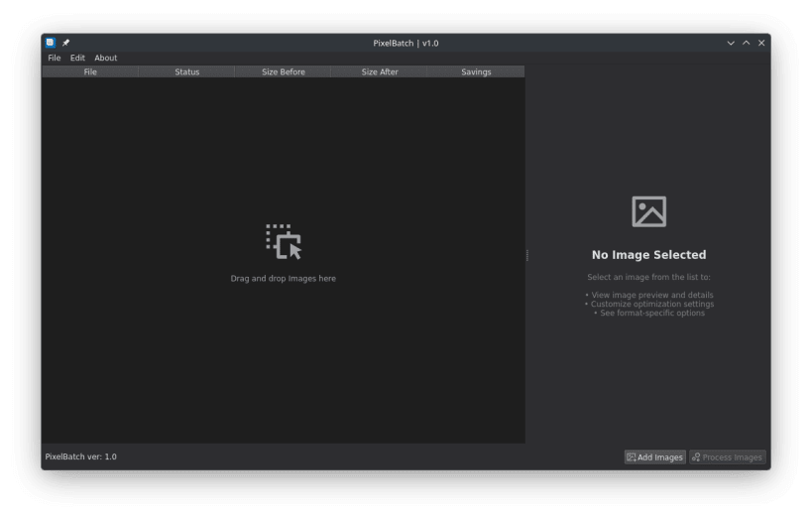Sort by the Size After column header
The image size is (812, 519).
pyautogui.click(x=380, y=71)
